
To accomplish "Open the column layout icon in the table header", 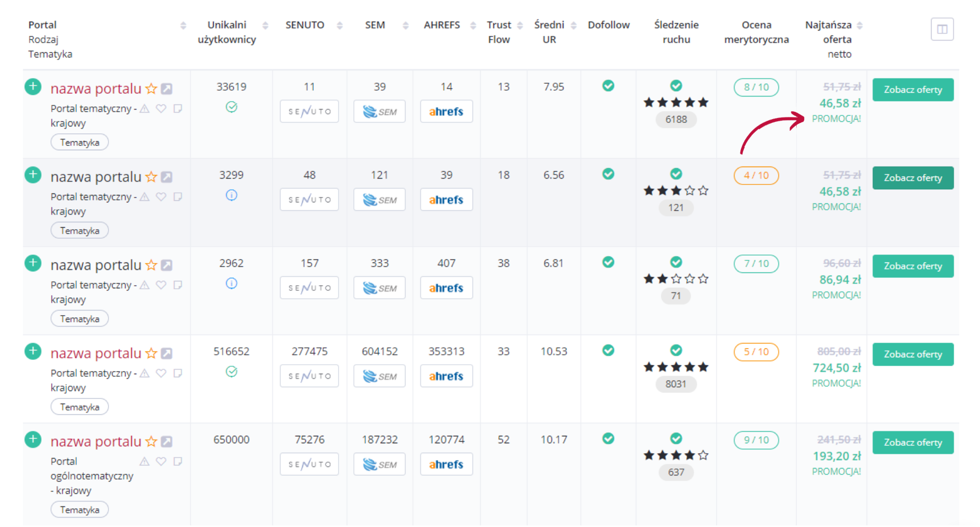I will pyautogui.click(x=942, y=29).
